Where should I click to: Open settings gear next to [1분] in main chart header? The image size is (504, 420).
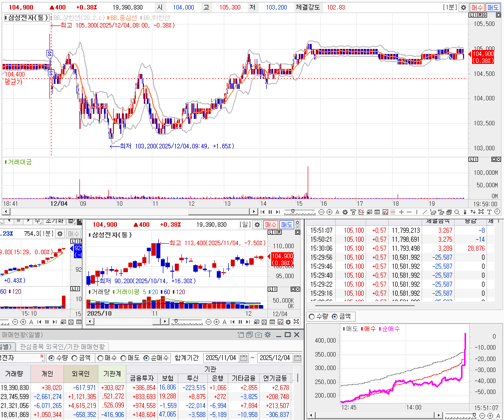coord(463,7)
